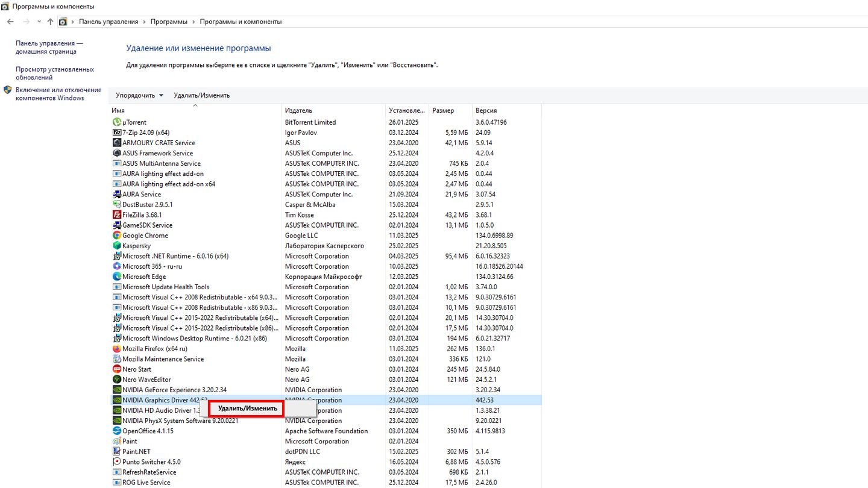Click the Панель управления breadcrumb
Viewport: 868px width, 488px height.
[x=108, y=22]
